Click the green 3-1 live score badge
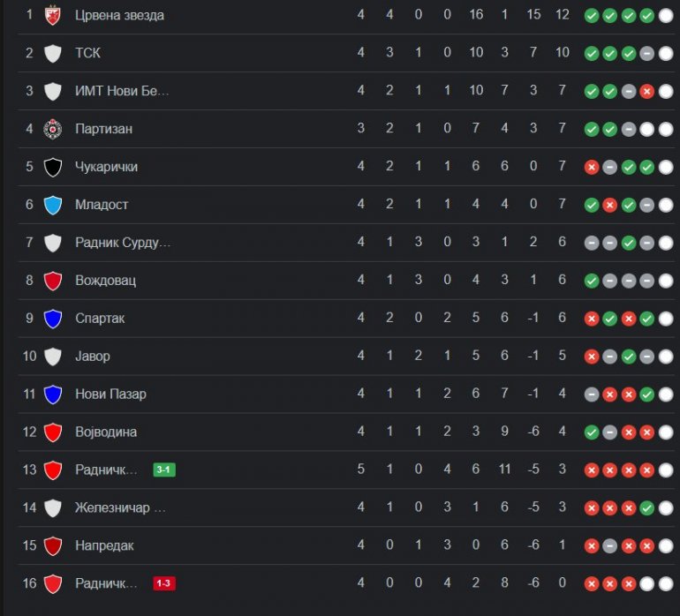 pos(164,470)
